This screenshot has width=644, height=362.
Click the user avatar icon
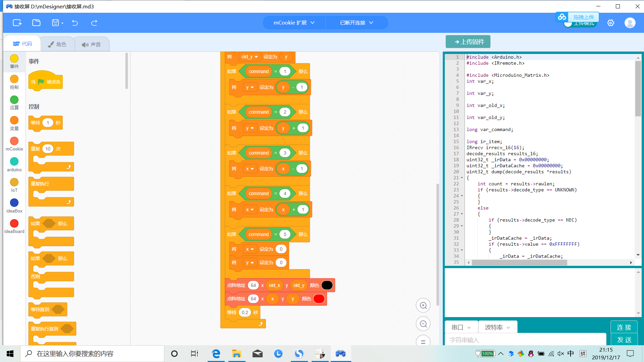pos(630,23)
